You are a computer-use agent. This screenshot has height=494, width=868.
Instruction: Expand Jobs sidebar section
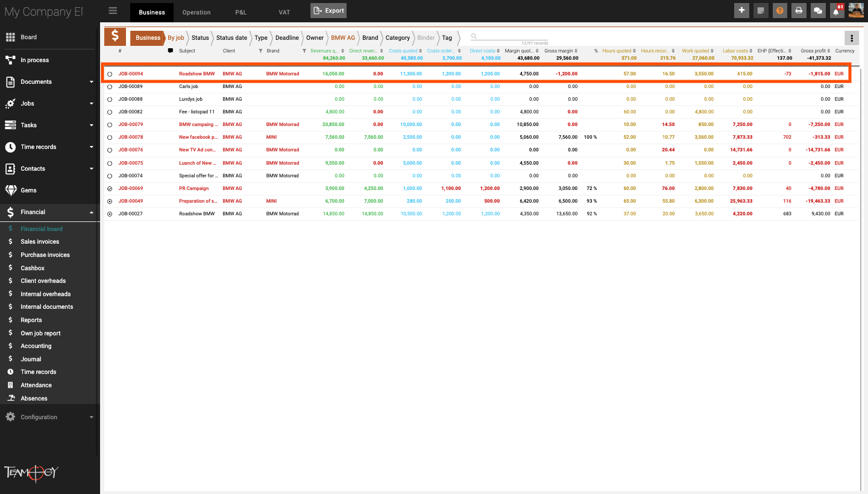pos(92,104)
